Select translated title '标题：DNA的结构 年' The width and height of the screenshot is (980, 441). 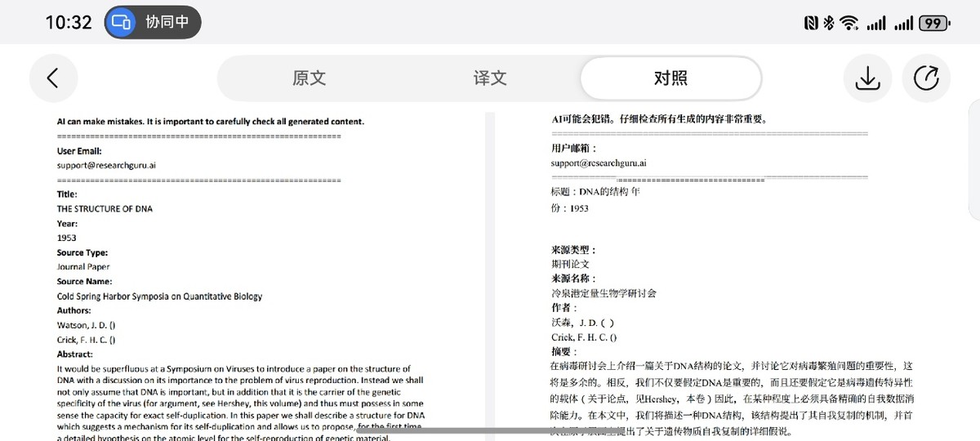coord(596,193)
